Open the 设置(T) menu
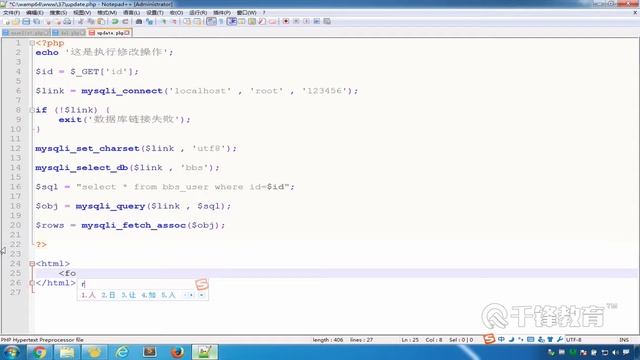 point(155,13)
